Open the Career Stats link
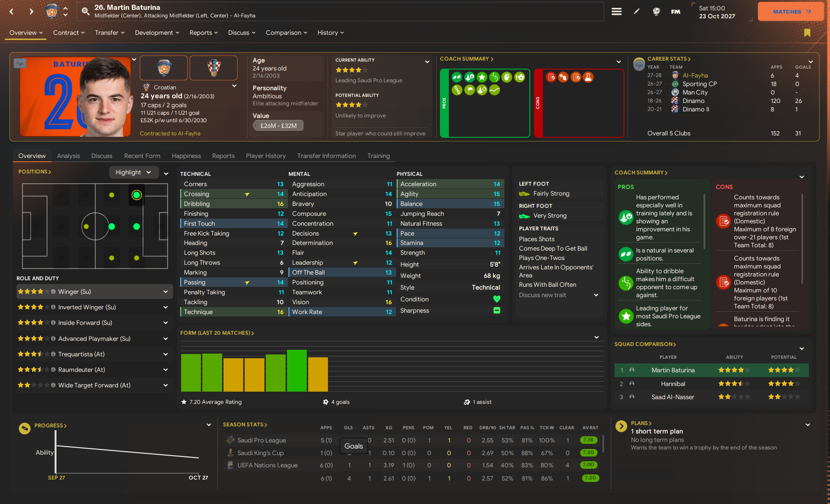Image resolution: width=830 pixels, height=504 pixels. point(669,59)
